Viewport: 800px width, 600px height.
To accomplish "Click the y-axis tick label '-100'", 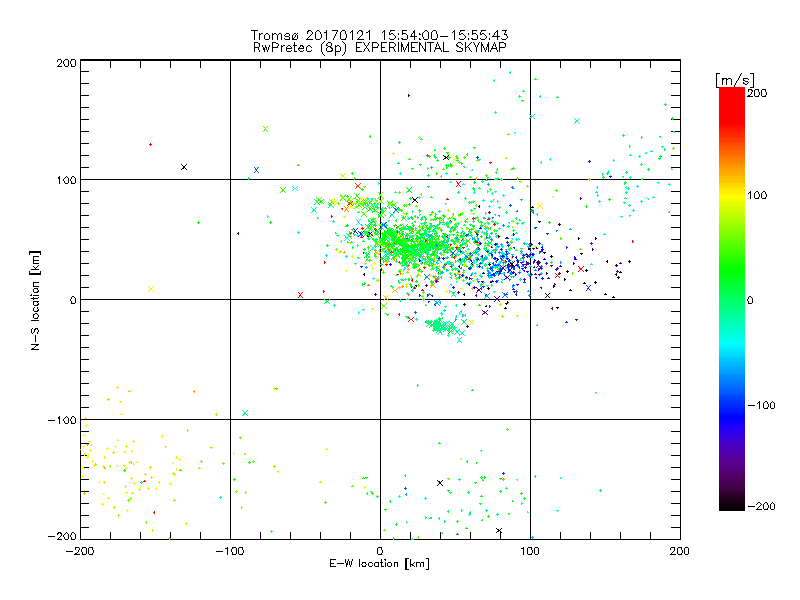I will coord(62,420).
